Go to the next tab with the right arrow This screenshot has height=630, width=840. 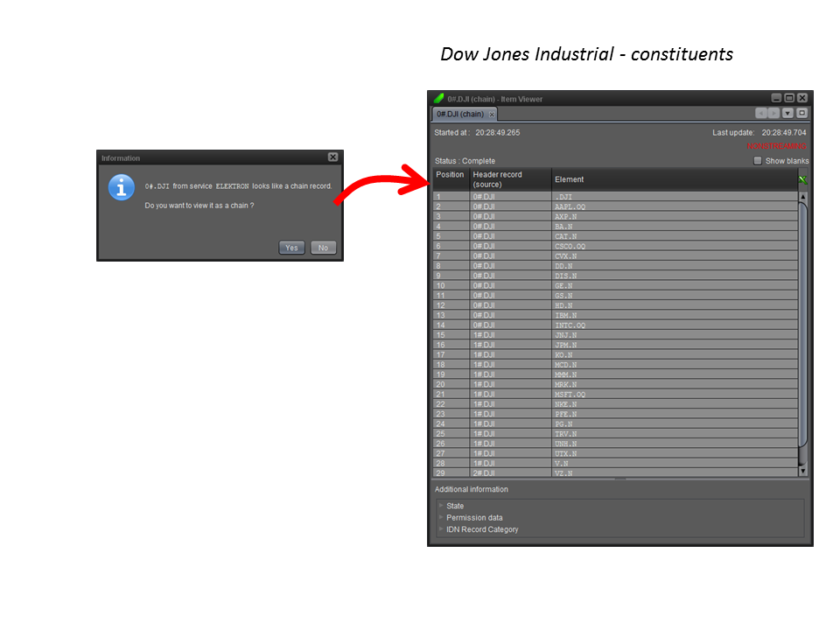773,113
